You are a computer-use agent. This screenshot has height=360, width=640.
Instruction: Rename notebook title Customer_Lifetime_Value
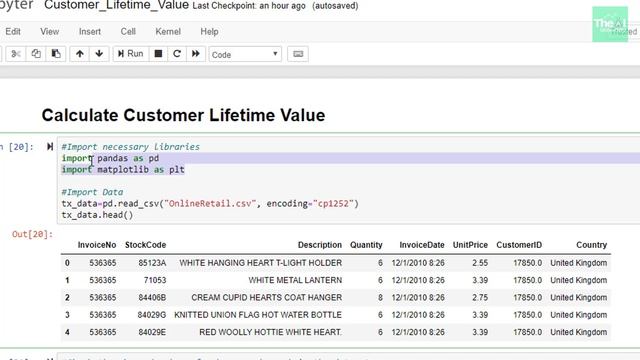[x=116, y=6]
